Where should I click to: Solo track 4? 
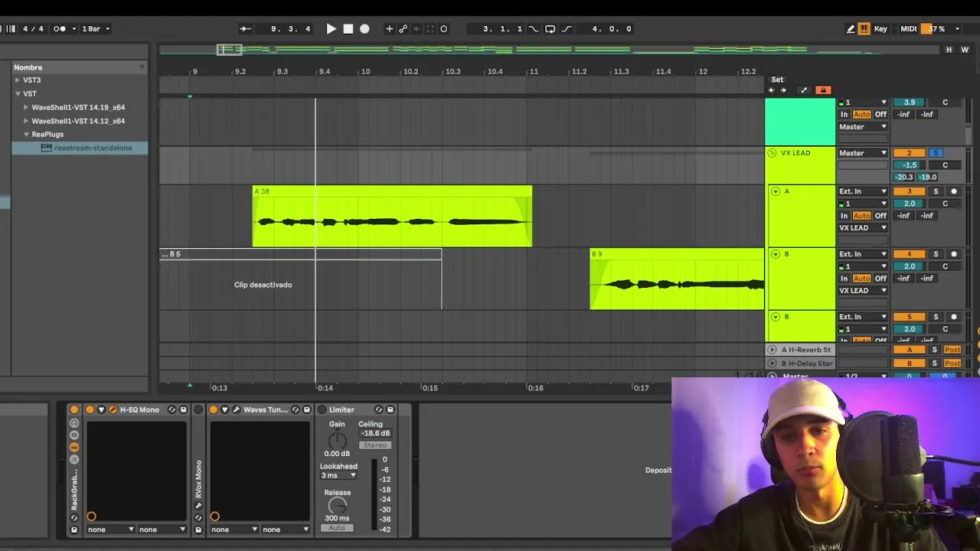pyautogui.click(x=936, y=254)
